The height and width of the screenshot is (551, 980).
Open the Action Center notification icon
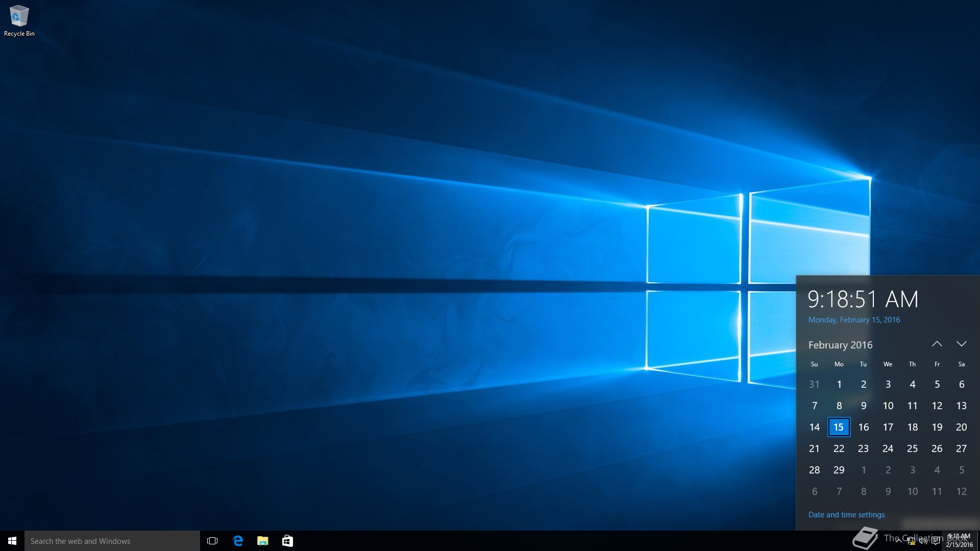pos(936,541)
